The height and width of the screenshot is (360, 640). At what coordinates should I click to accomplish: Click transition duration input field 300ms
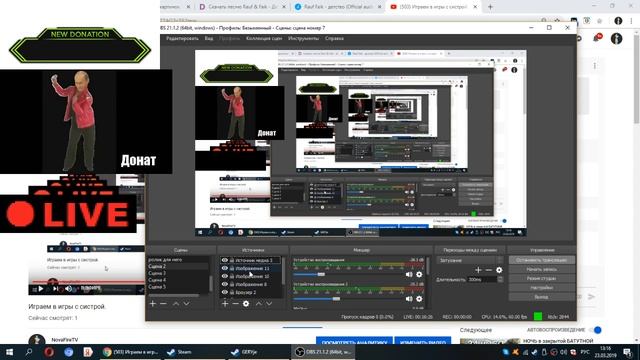482,280
